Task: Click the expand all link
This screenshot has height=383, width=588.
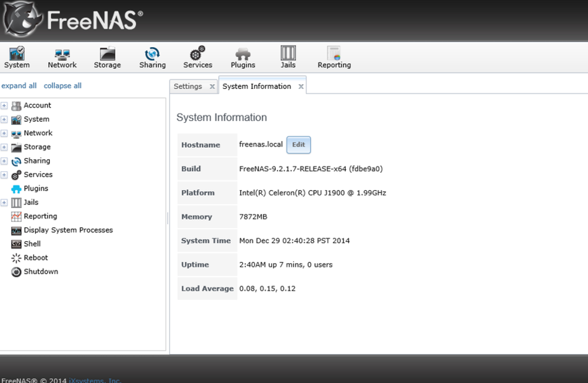Action: (19, 85)
